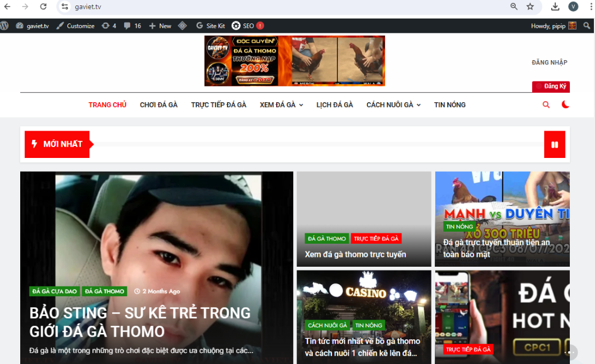
Task: Click the MỚI NHẤT ticker label
Action: pyautogui.click(x=57, y=144)
